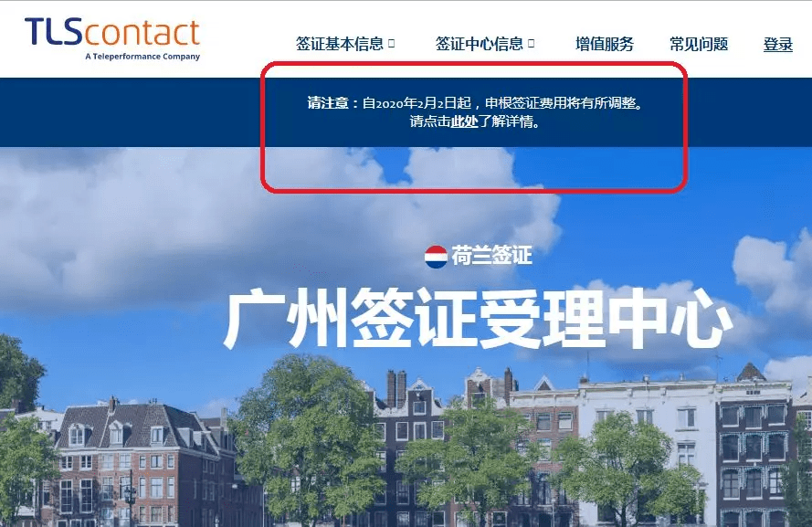Screen dimensions: 812x527
Task: Go to 增值服务 page
Action: tap(604, 44)
